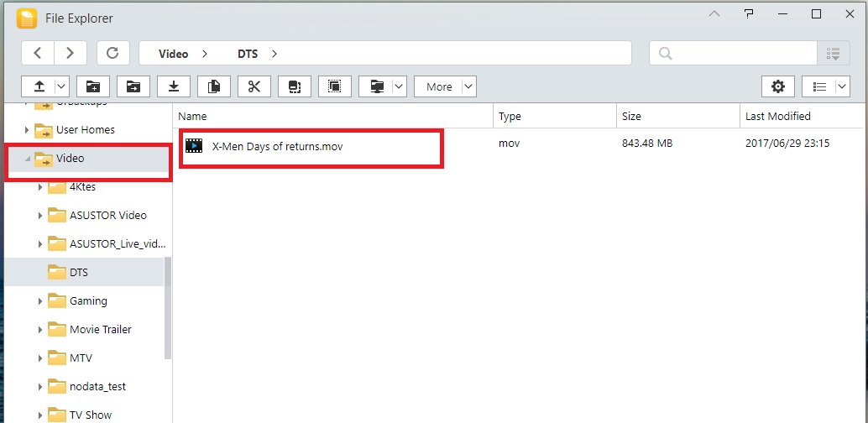Go back to previous folder

pyautogui.click(x=38, y=53)
